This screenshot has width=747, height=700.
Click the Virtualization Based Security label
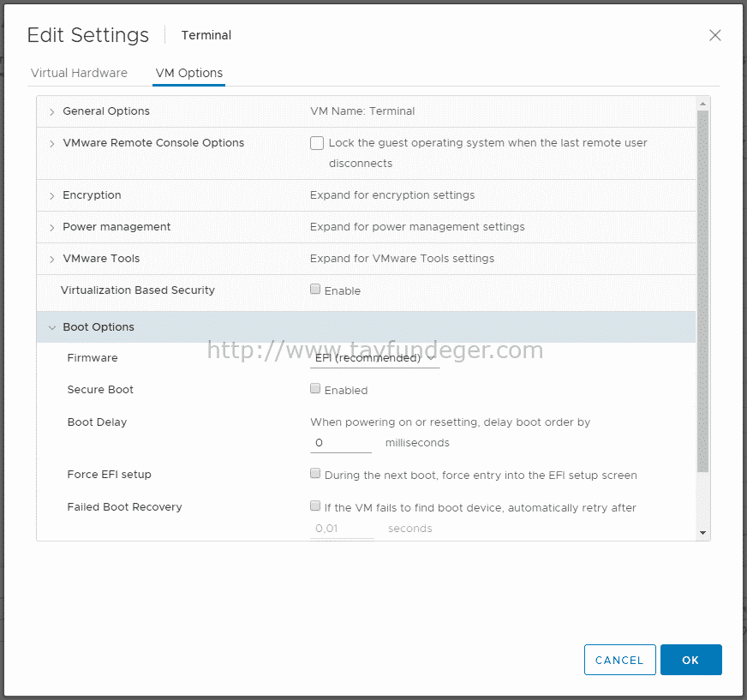click(138, 290)
